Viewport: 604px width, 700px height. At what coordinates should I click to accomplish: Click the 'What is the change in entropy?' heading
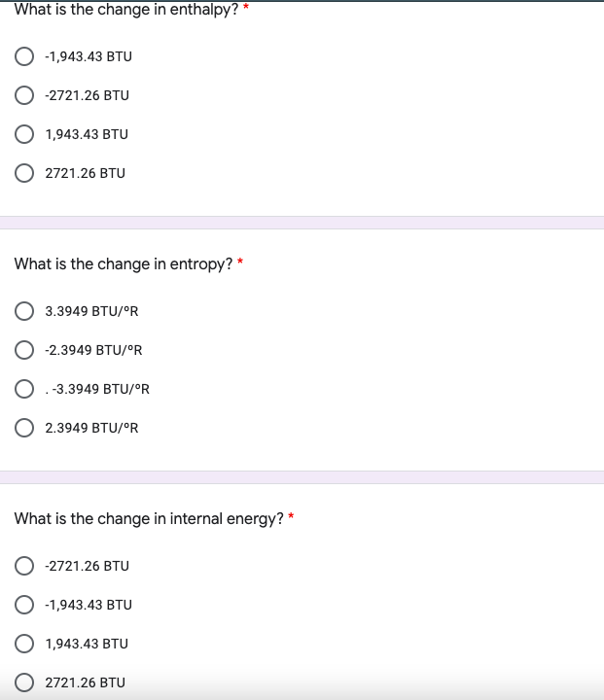124,264
